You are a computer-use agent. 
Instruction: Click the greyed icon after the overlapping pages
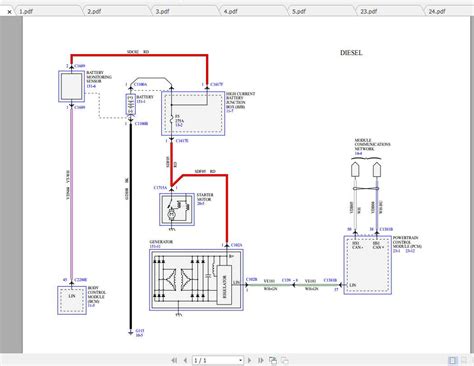coord(285,360)
